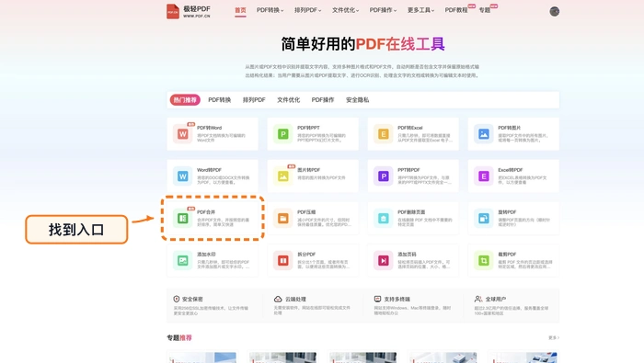Open the last 专题推荐 thumbnail
Viewport: 644px width, 363px height.
pos(523,357)
